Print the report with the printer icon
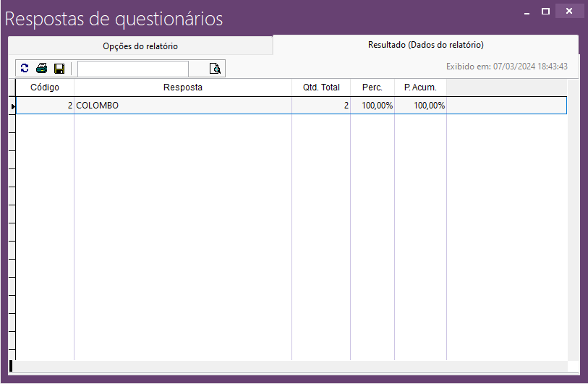Image resolution: width=588 pixels, height=384 pixels. tap(42, 69)
